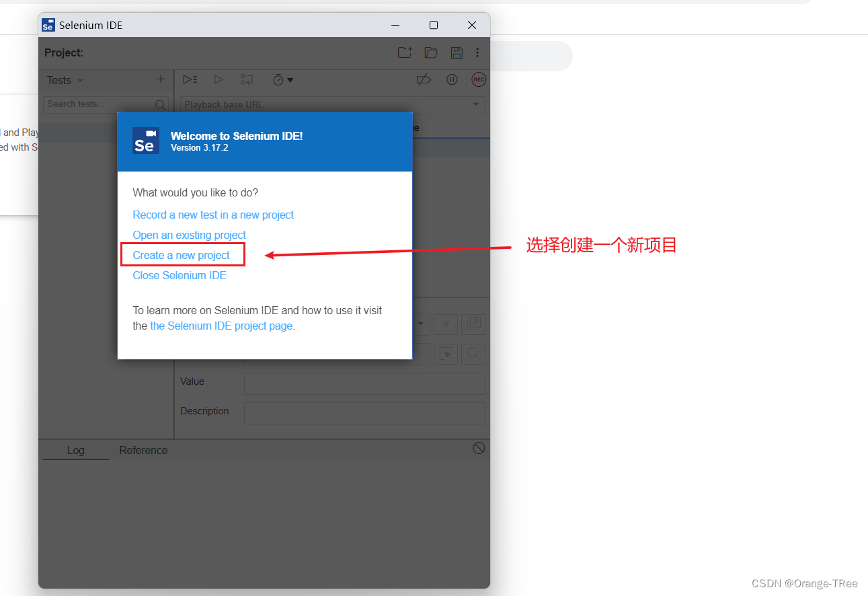
Task: Create a new project via toolbar icon
Action: pos(404,52)
